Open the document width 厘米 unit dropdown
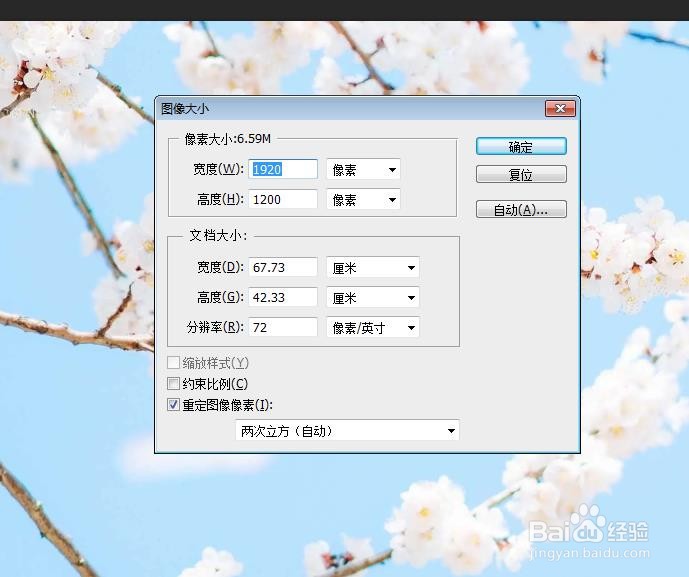 (373, 267)
